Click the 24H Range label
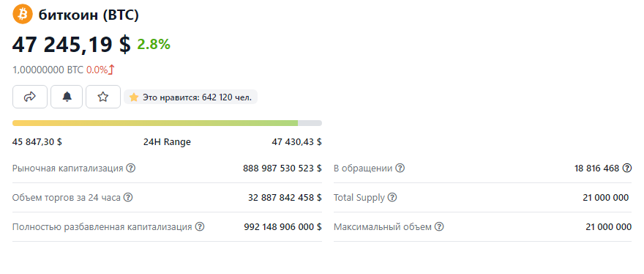The height and width of the screenshot is (274, 644). [167, 142]
